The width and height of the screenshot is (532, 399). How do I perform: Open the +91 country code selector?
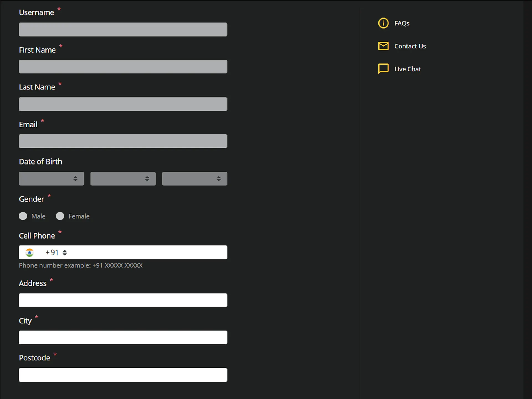click(56, 252)
